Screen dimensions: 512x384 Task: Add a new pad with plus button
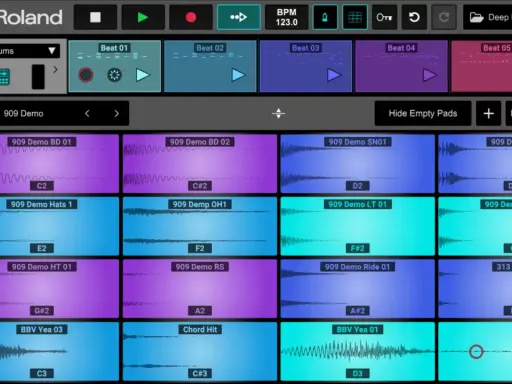(x=489, y=114)
